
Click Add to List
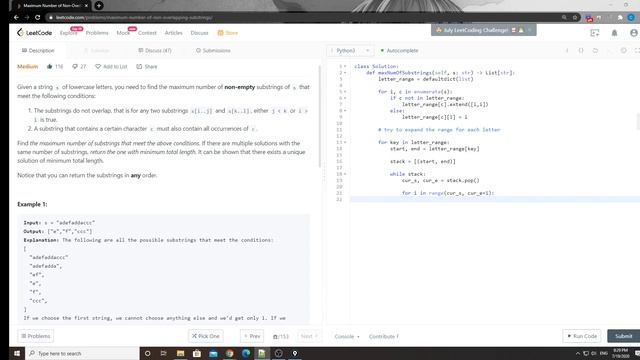(x=111, y=67)
